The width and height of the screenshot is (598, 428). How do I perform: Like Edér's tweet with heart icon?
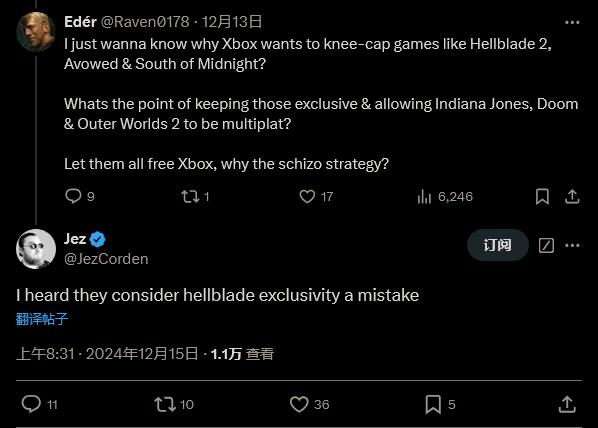[x=307, y=196]
